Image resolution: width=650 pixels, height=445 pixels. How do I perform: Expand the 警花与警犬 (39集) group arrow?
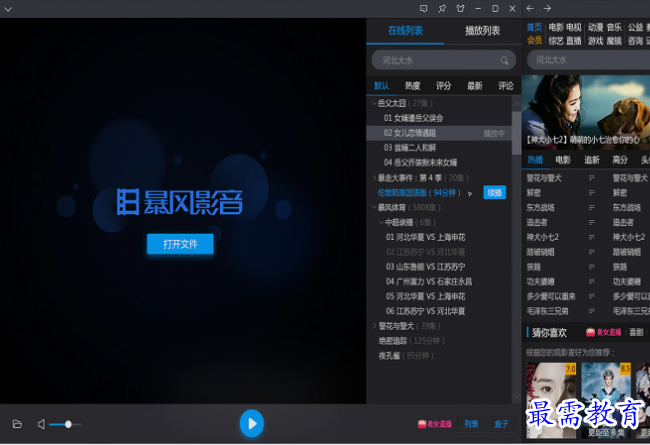[x=374, y=326]
